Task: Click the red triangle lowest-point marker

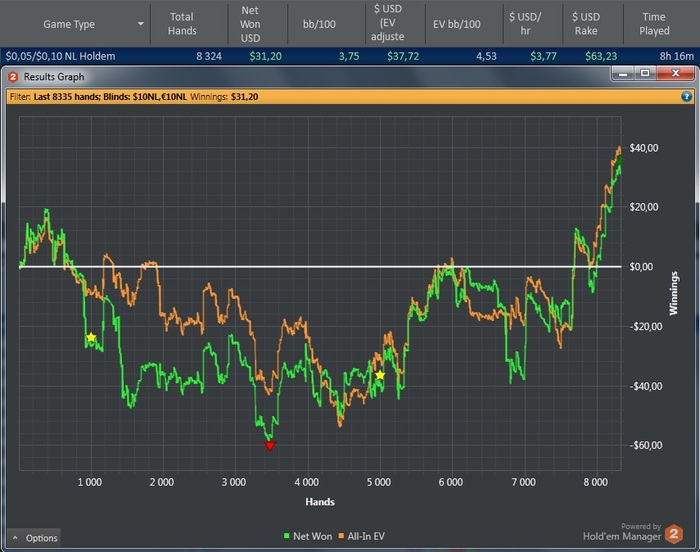Action: click(270, 446)
